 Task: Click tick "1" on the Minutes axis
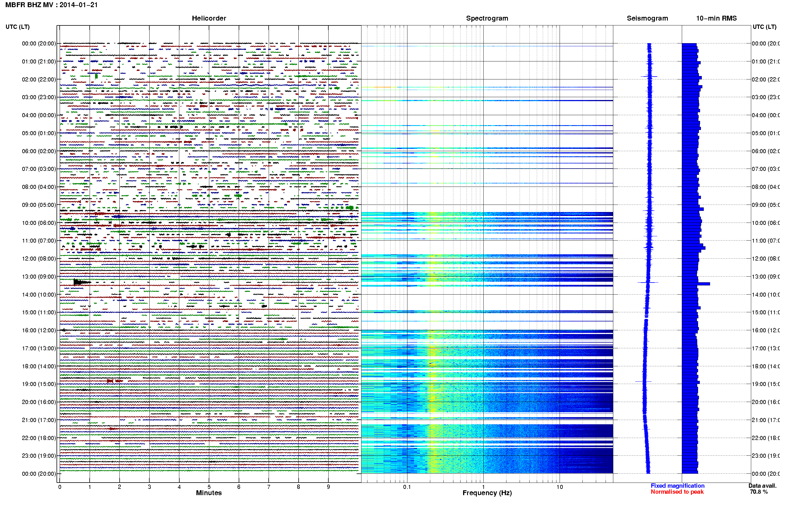(x=90, y=487)
